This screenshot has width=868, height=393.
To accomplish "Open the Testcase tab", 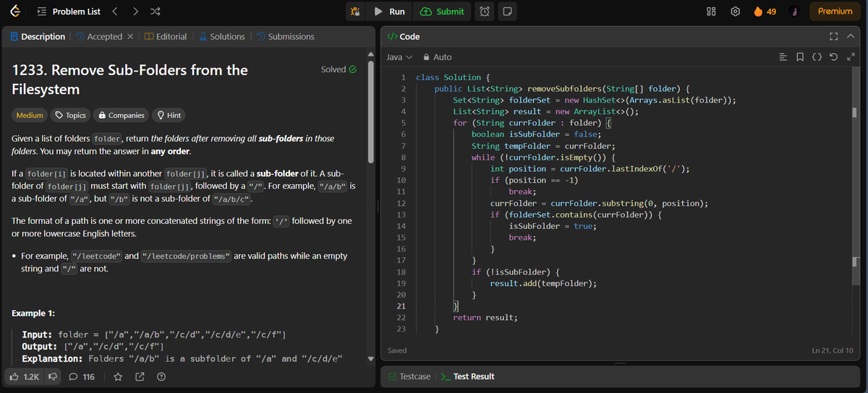I will pyautogui.click(x=409, y=376).
